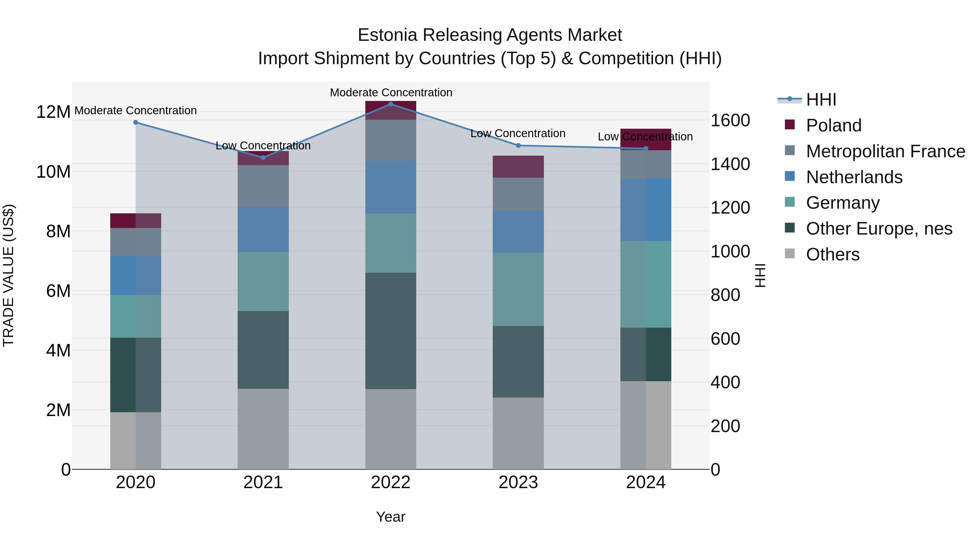Select the 2024 HHI data point

(x=646, y=149)
